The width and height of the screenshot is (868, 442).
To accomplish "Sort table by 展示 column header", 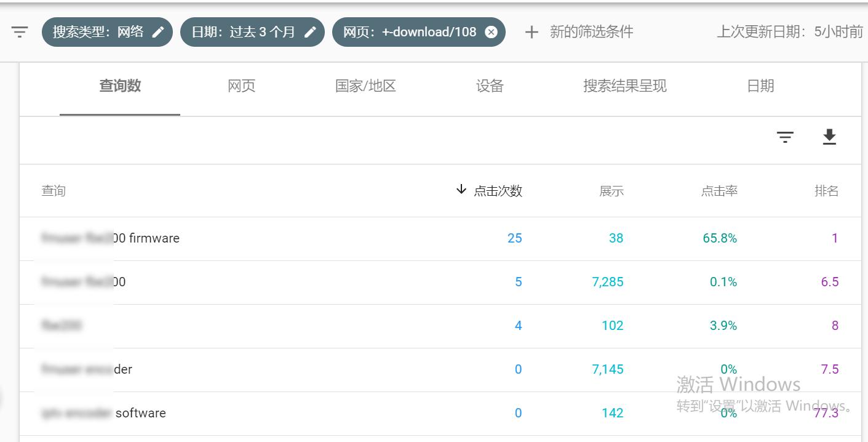I will 611,191.
